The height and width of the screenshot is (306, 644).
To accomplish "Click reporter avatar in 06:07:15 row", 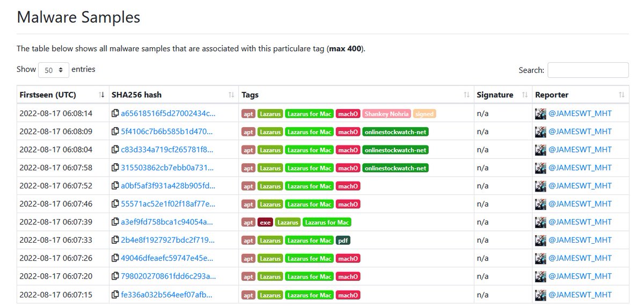I will (540, 295).
